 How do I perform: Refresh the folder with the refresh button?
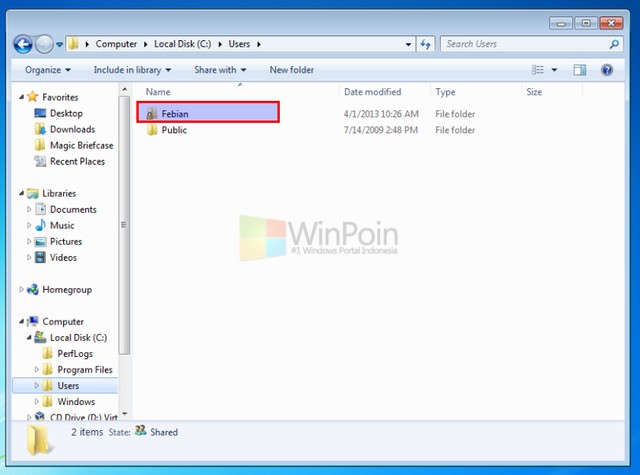coord(425,44)
